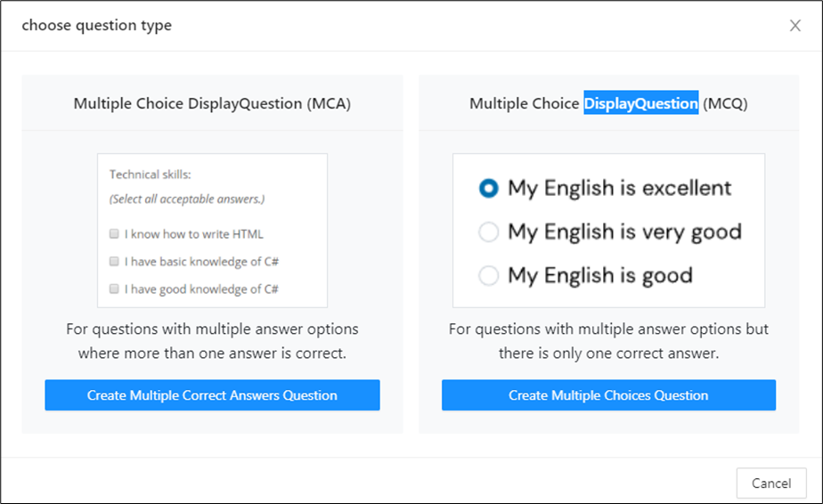Click the MCQ description about one correct answer
Screen dimensions: 823x504
tap(608, 339)
